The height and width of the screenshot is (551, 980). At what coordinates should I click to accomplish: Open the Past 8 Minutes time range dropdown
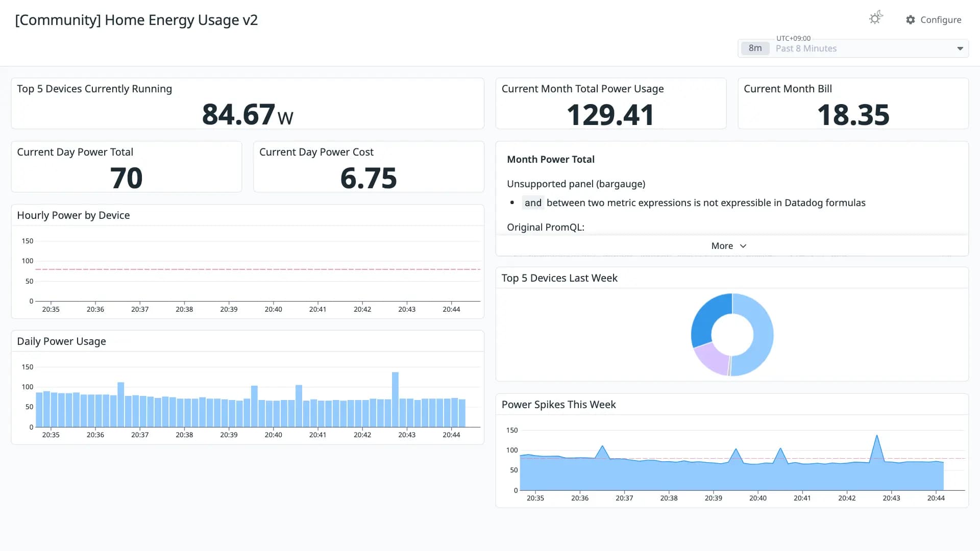pos(853,48)
